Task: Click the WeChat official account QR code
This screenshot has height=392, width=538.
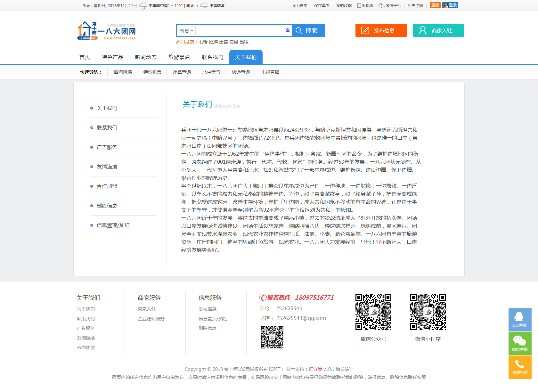Action: point(373,312)
